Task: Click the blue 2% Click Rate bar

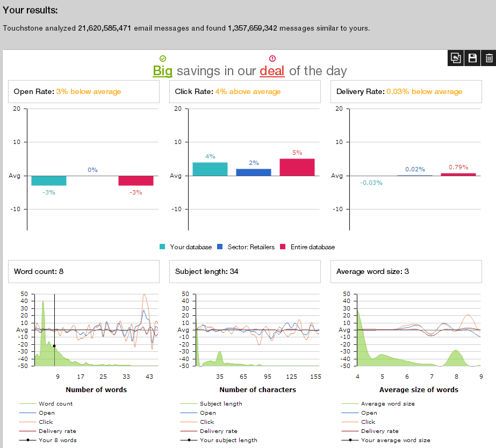Action: pos(254,172)
